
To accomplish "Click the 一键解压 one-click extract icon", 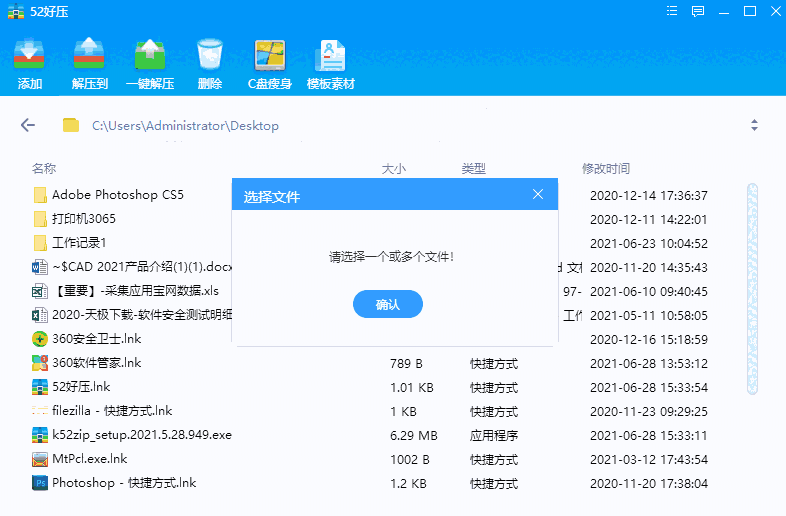I will 150,54.
